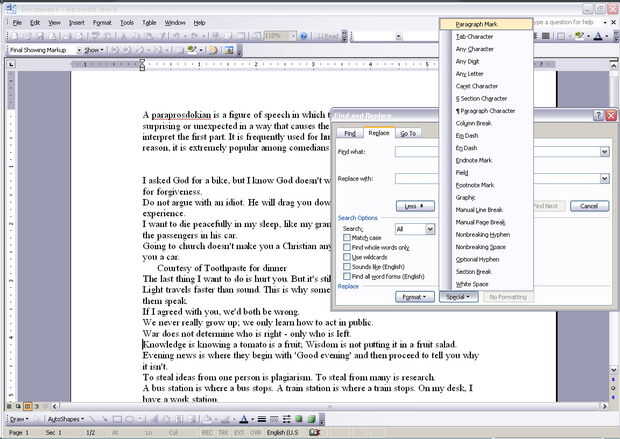
Task: Click the Select Browse Object round button
Action: [x=613, y=388]
